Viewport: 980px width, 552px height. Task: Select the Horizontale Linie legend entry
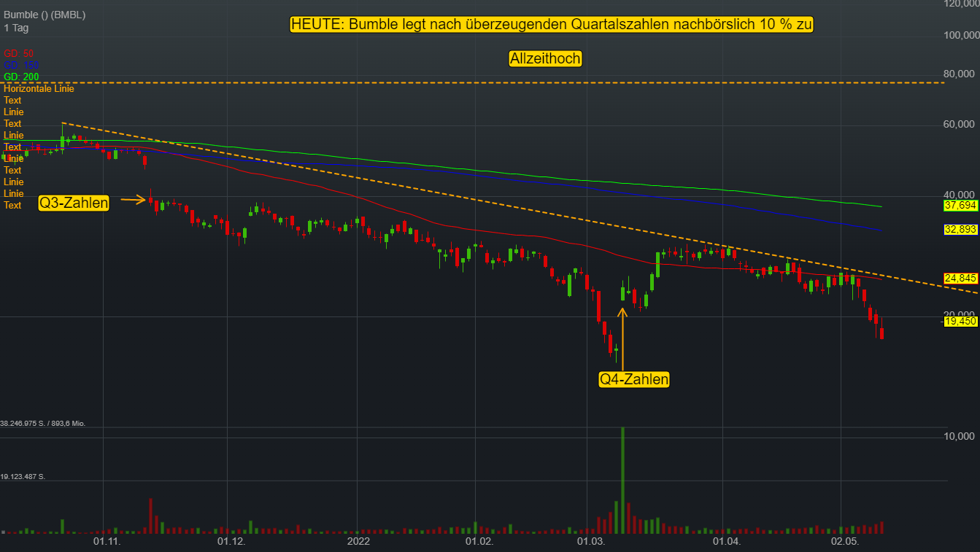(x=39, y=88)
